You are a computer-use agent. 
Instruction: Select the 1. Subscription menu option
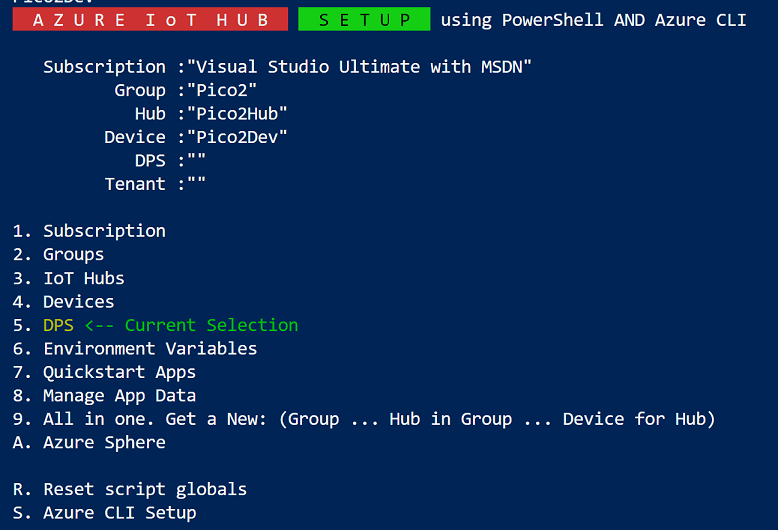point(89,231)
